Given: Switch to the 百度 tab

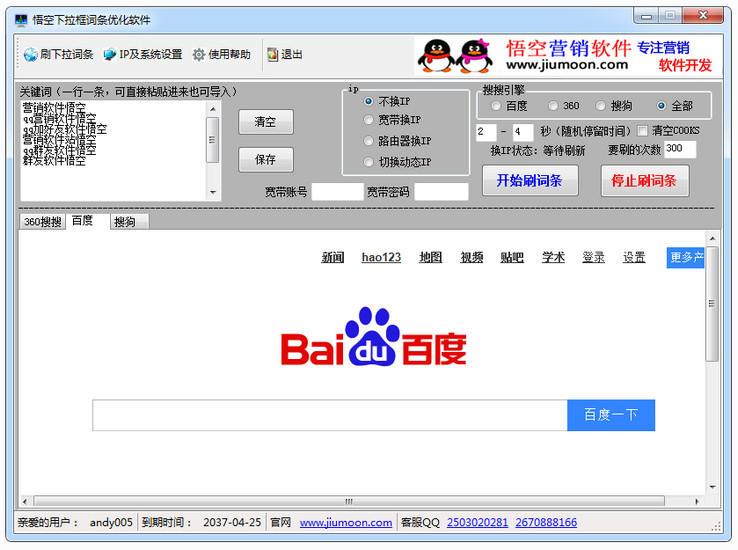Looking at the screenshot, I should (88, 221).
